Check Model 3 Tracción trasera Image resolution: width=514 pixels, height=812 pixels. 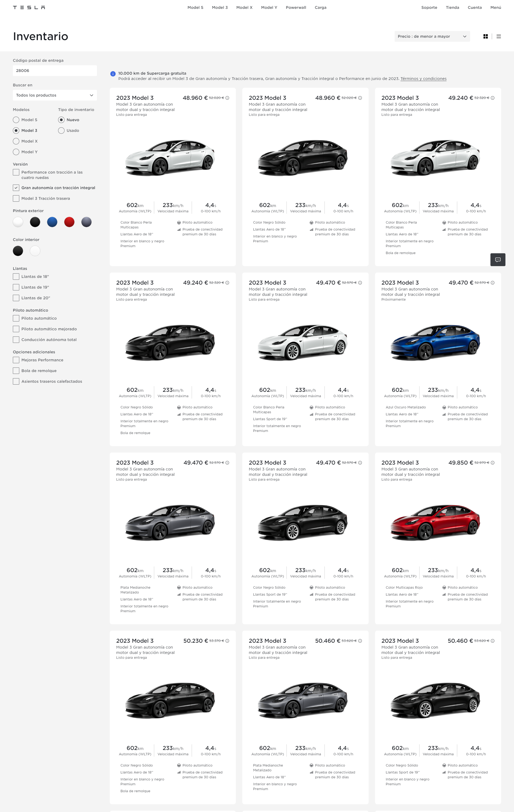(16, 199)
